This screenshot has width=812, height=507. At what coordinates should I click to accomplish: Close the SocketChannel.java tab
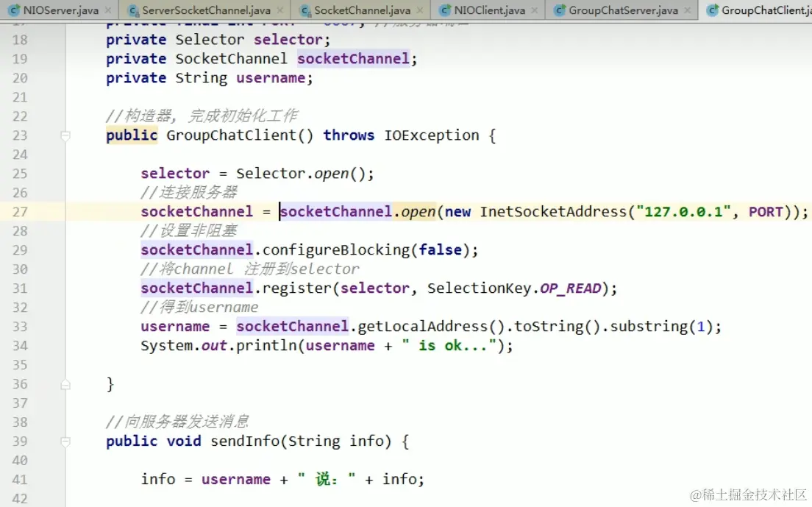coord(420,10)
